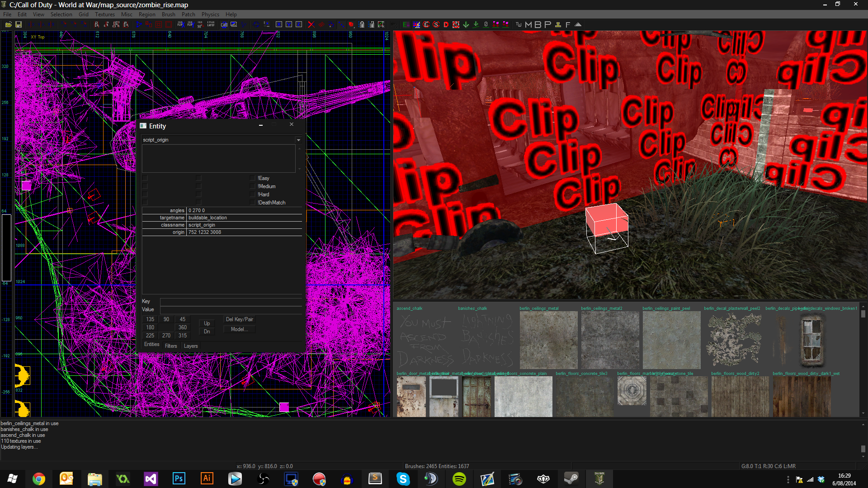Open the Textures menu

pos(105,14)
